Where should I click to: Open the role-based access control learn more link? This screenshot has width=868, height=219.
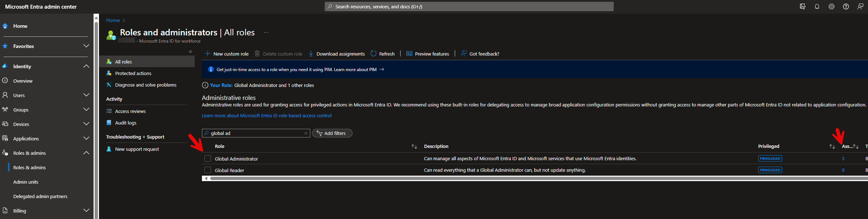[x=267, y=115]
